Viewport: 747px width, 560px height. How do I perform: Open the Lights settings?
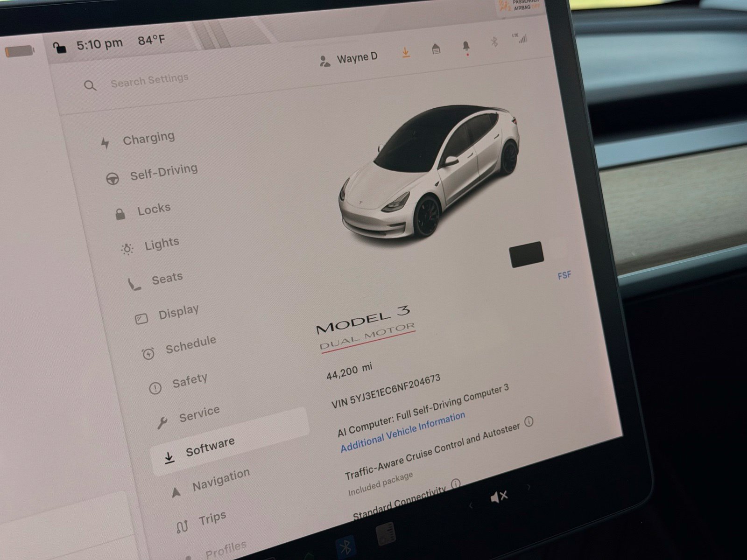click(150, 245)
